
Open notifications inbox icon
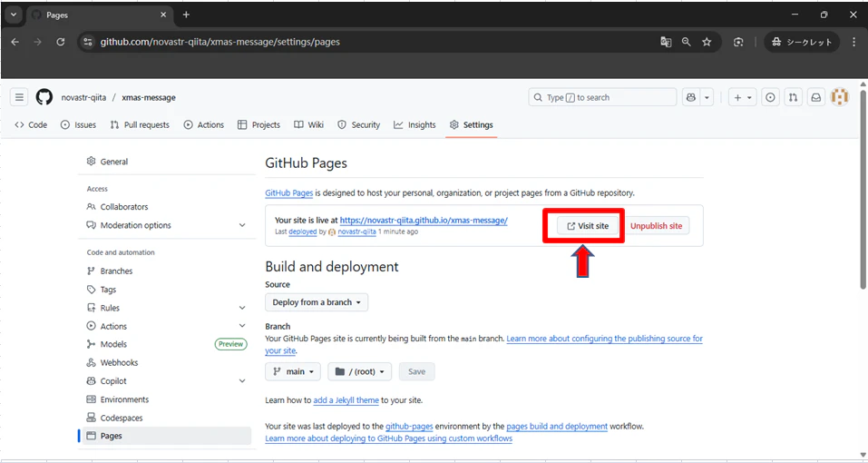tap(816, 97)
